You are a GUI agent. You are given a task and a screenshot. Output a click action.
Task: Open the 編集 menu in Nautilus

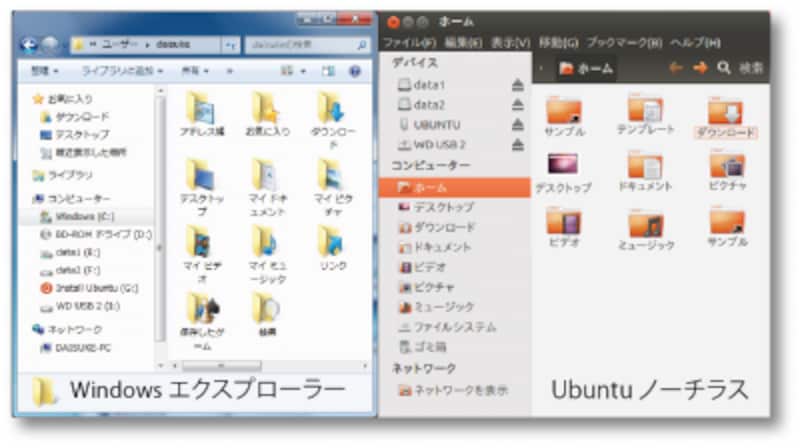tap(463, 43)
